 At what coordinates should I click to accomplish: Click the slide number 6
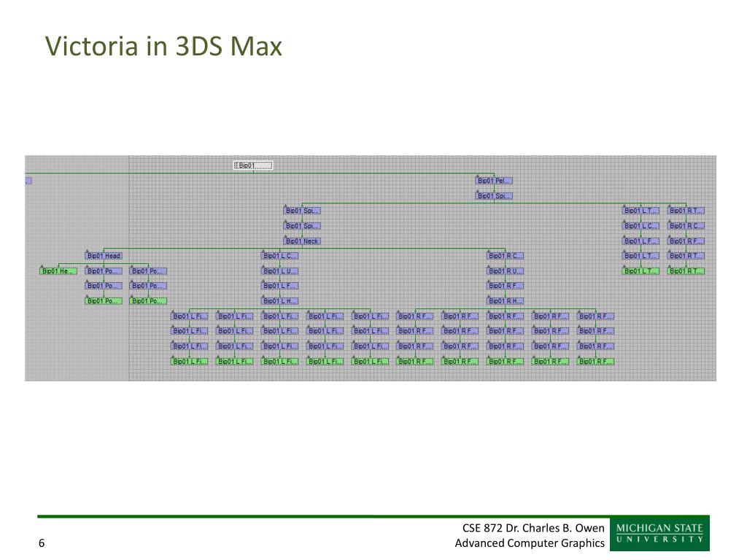42,542
